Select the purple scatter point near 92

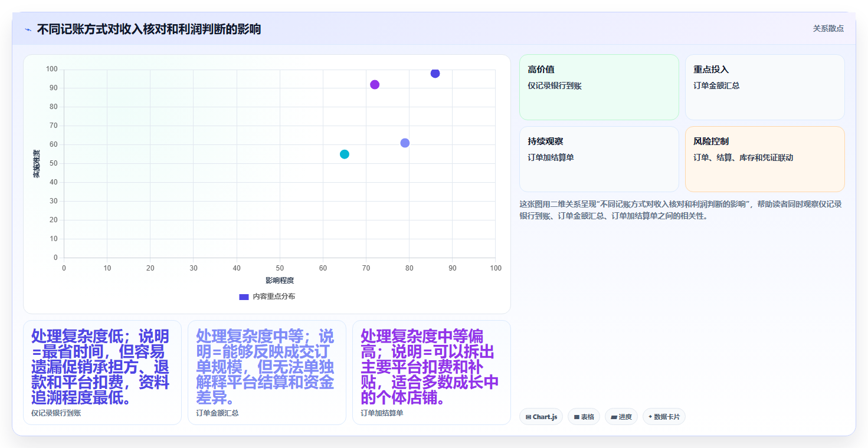(375, 84)
